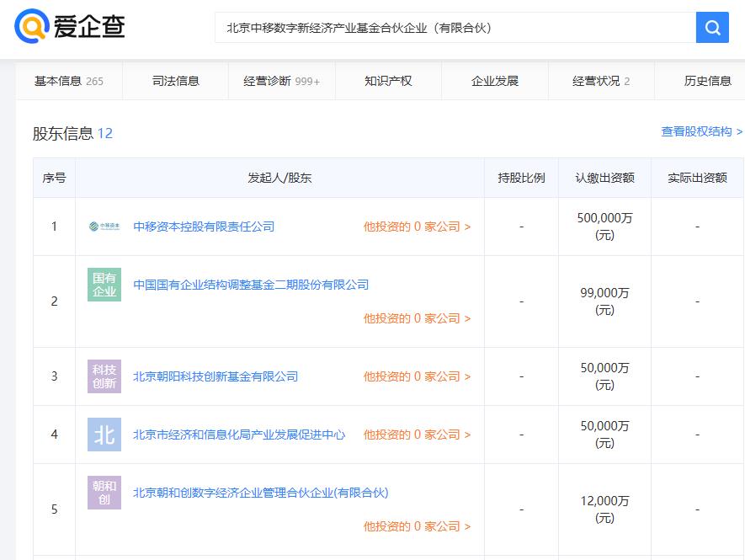
Task: Click the 持股比例 column header
Action: click(521, 178)
